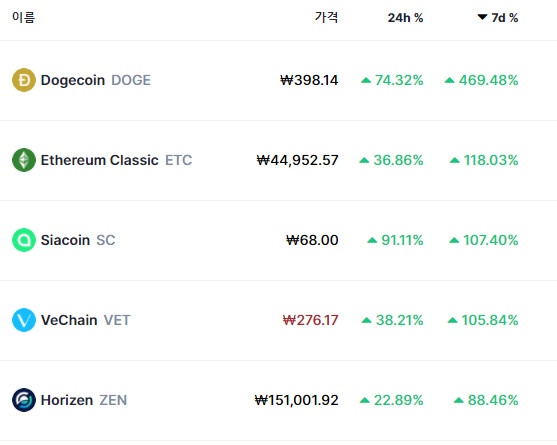Click the Siacoin logo icon
This screenshot has height=445, width=557.
pos(24,240)
